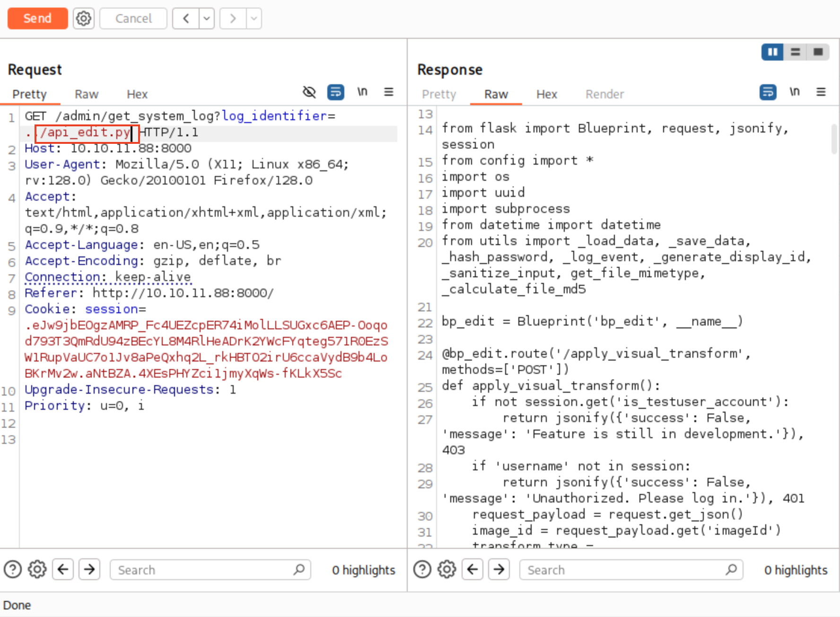Click the Response panel vertical scrollbar
The width and height of the screenshot is (840, 617).
click(x=834, y=139)
